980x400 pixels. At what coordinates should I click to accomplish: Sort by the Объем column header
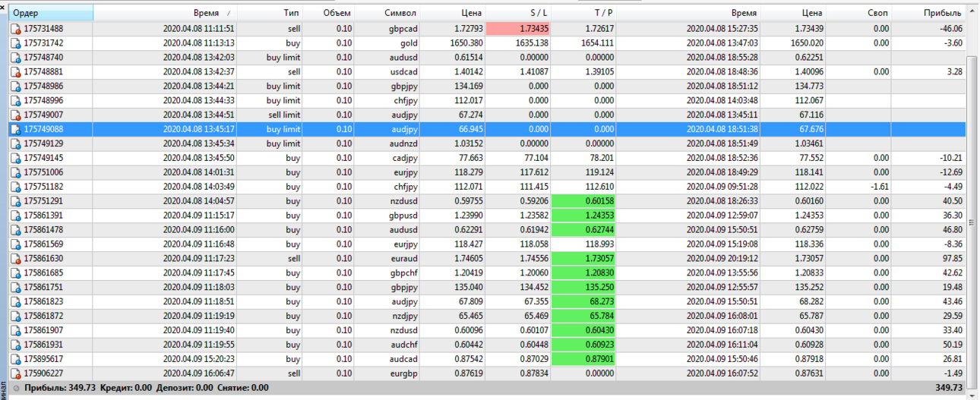(x=328, y=13)
